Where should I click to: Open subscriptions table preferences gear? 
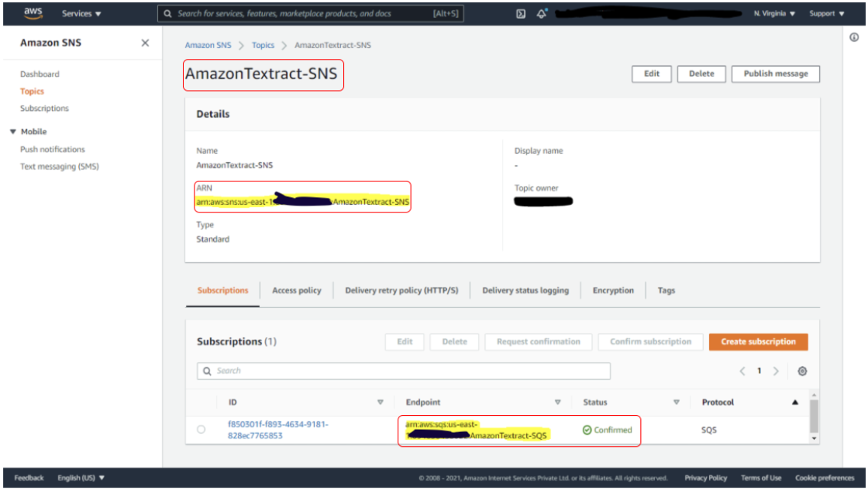(802, 371)
